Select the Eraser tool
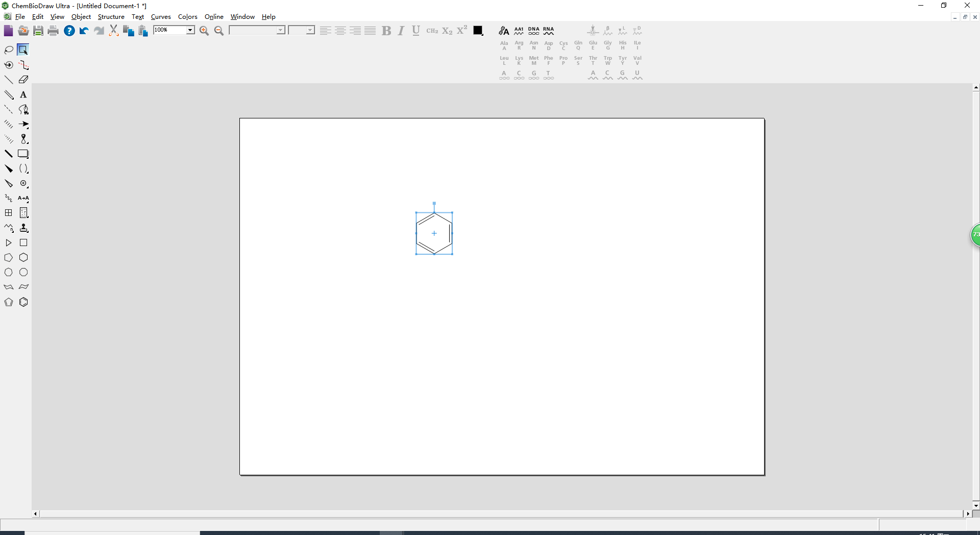This screenshot has width=980, height=535. point(23,80)
